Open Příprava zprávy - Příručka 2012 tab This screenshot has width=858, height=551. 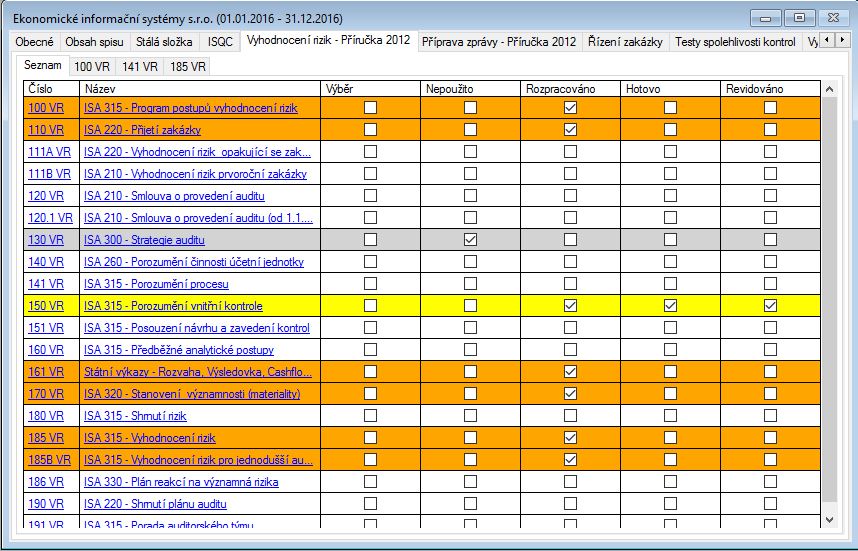[x=499, y=42]
